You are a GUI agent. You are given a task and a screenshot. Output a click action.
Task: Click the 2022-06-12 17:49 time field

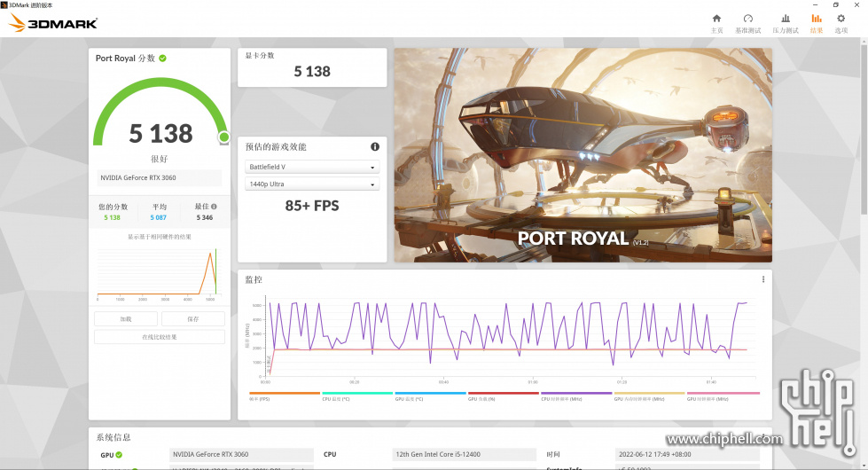687,455
